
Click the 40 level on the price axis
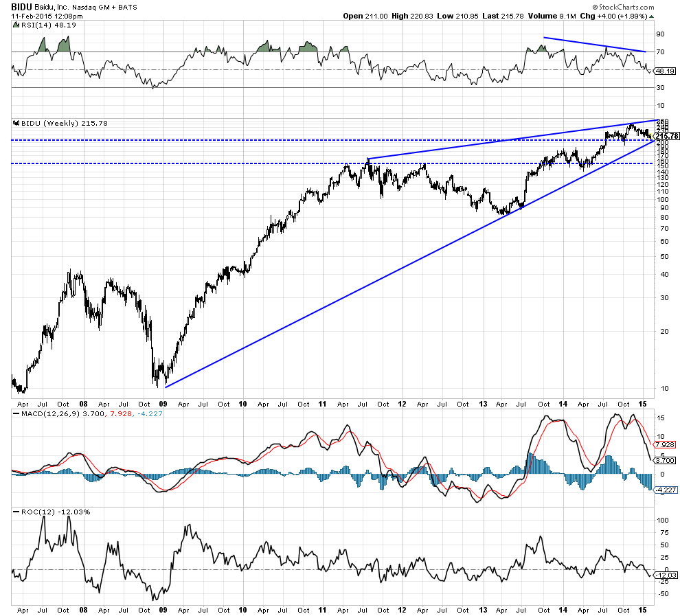664,275
